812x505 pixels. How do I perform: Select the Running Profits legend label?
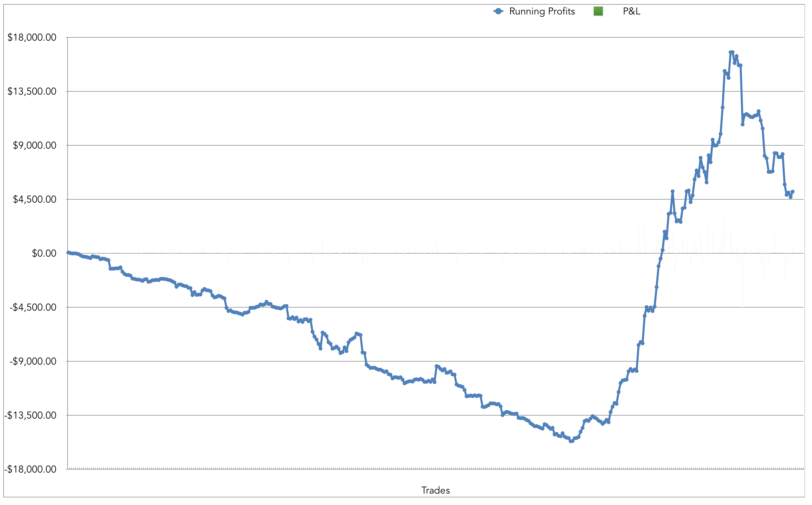coord(542,11)
